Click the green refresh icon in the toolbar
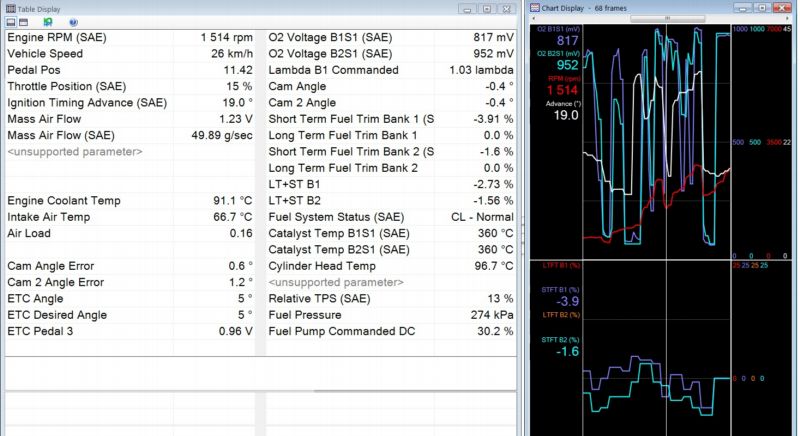Image resolution: width=800 pixels, height=436 pixels. (48, 21)
